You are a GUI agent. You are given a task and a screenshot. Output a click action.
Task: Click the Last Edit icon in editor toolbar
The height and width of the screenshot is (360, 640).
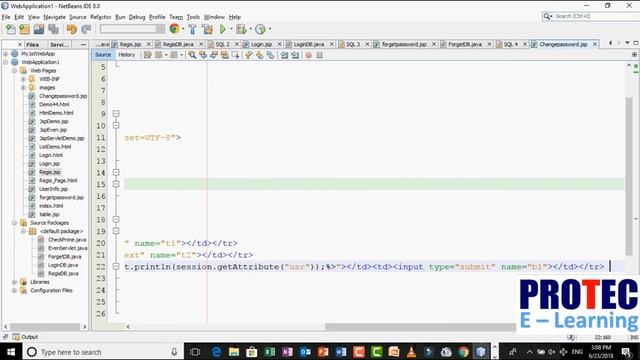coord(148,55)
